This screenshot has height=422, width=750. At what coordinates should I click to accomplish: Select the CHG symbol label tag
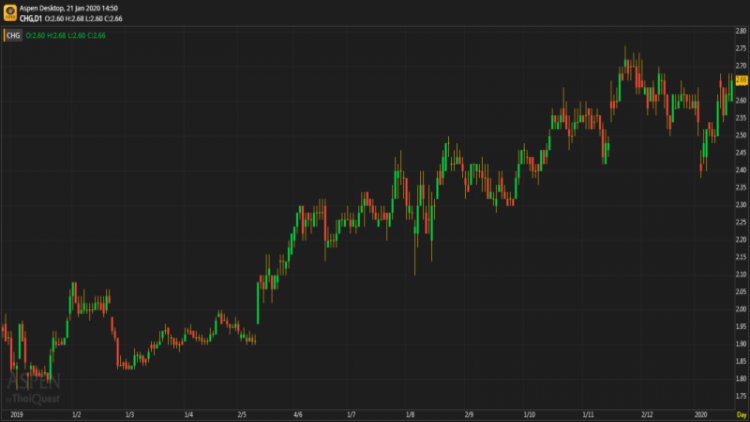tap(12, 35)
